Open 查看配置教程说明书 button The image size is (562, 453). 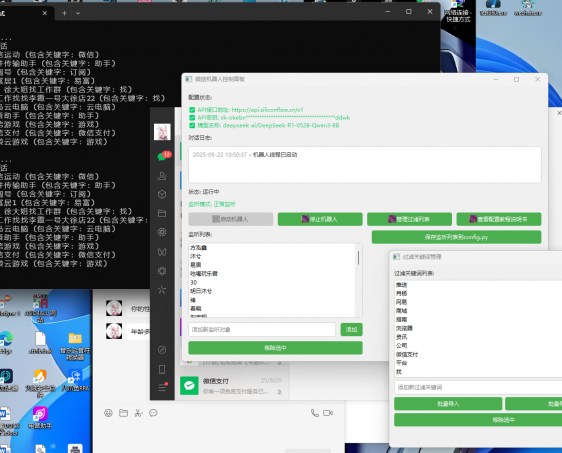click(499, 219)
